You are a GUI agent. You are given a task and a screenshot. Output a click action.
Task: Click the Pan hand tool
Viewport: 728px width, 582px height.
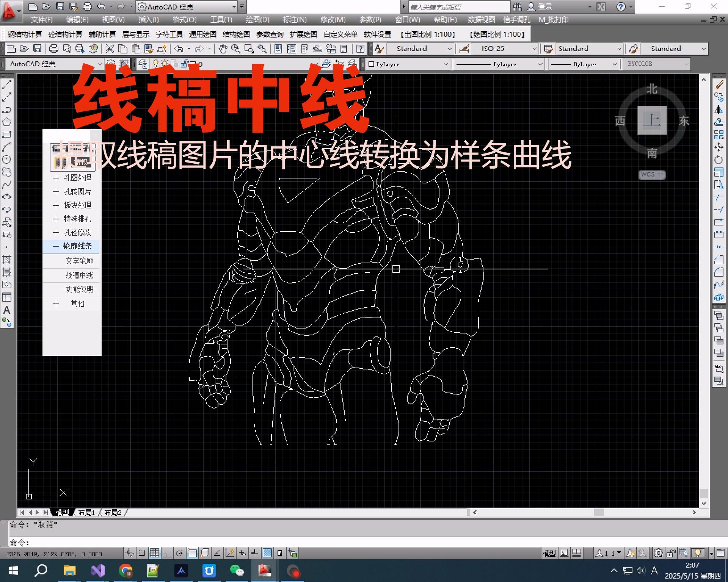tap(223, 48)
